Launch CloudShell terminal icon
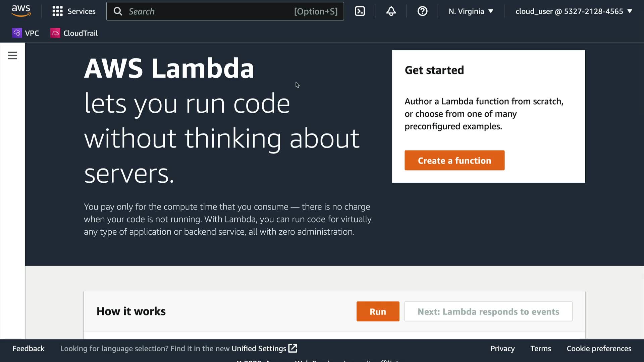 360,11
